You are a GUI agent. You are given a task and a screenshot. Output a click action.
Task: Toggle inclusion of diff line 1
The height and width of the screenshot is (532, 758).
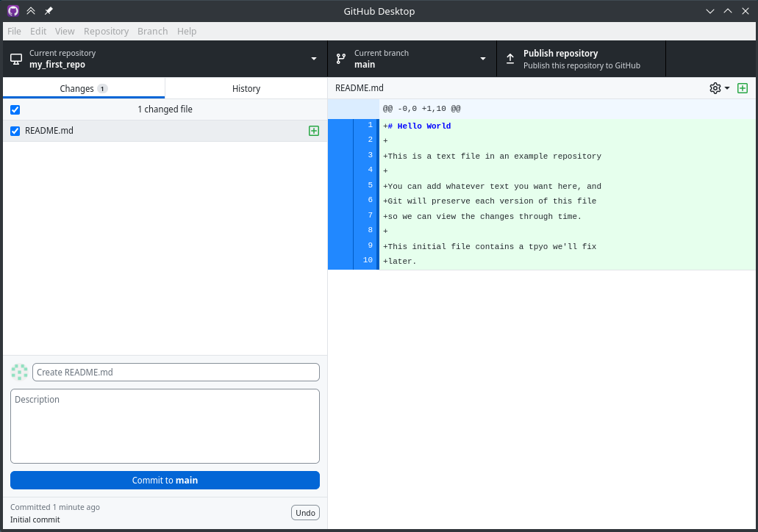[x=354, y=126]
